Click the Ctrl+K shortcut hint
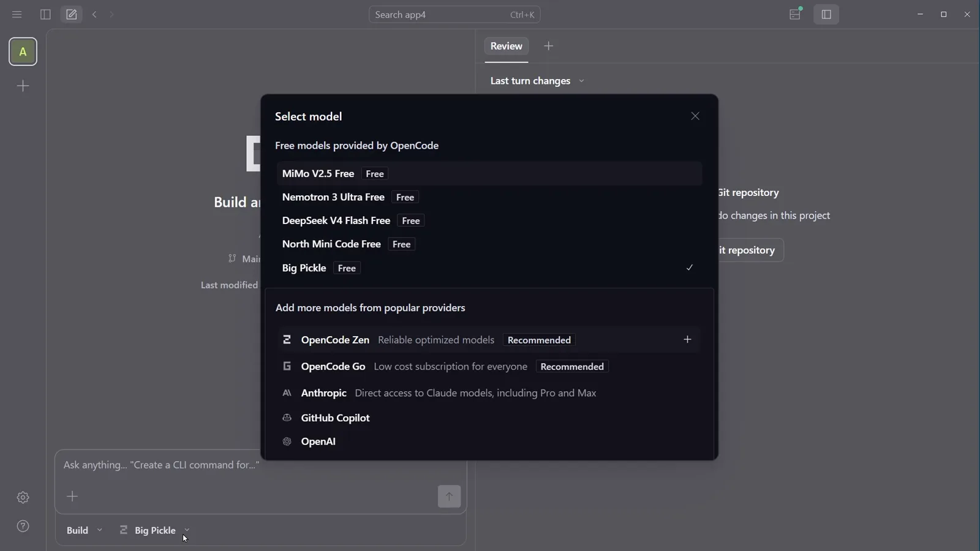980x551 pixels. 522,15
